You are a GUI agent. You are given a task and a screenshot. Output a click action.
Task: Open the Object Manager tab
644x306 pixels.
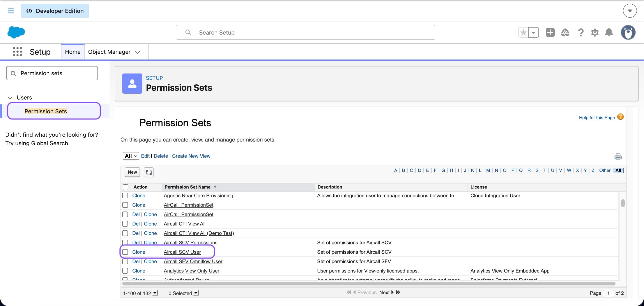(109, 52)
